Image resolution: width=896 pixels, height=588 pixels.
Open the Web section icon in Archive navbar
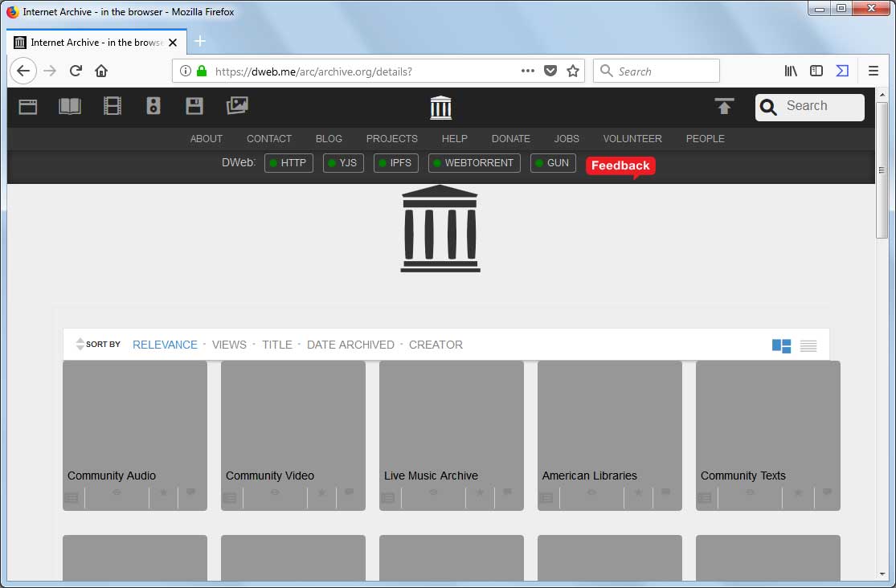point(27,106)
